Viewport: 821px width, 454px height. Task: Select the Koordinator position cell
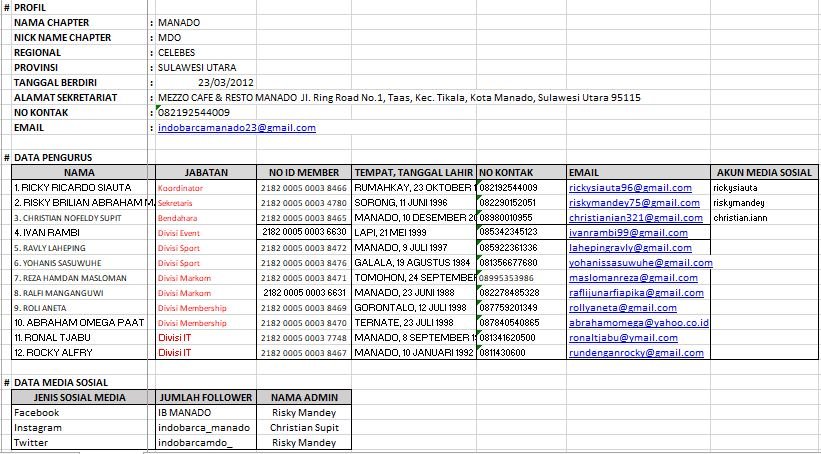coord(206,187)
